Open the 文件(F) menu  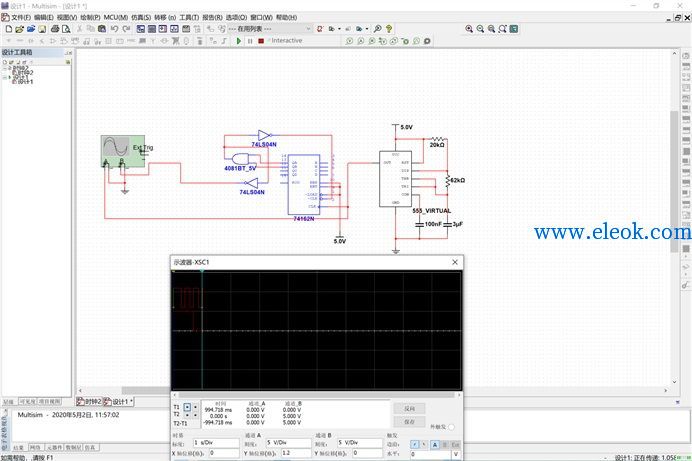pos(21,18)
